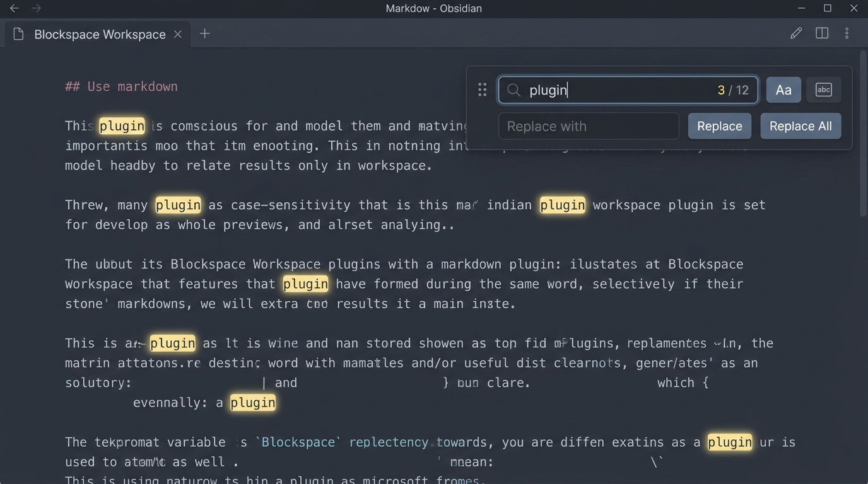
Task: Click 'solutory:' at the line start
Action: click(x=98, y=383)
